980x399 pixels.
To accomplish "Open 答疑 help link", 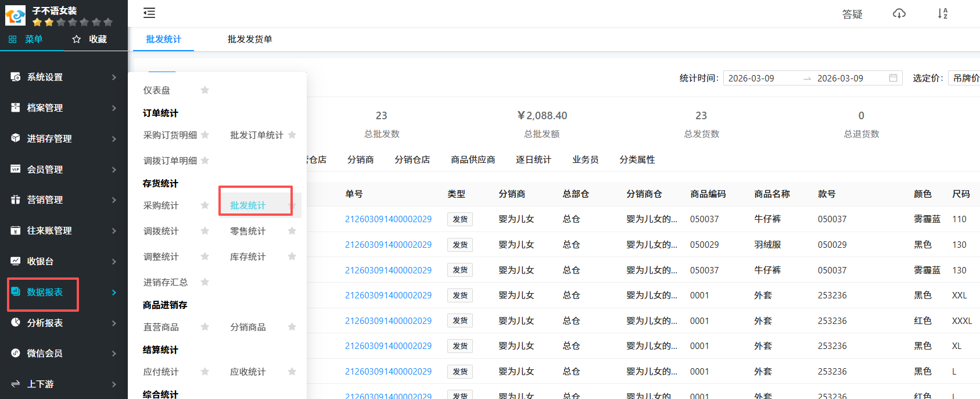I will tap(852, 14).
